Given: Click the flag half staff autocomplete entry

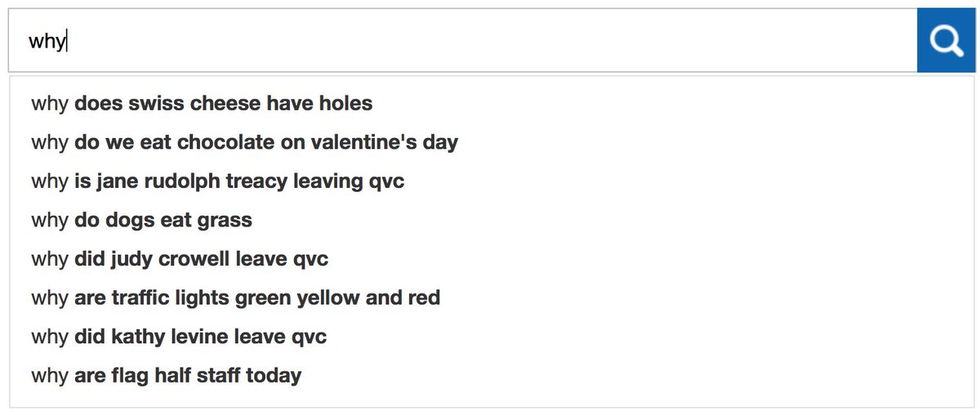Looking at the screenshot, I should click(166, 376).
